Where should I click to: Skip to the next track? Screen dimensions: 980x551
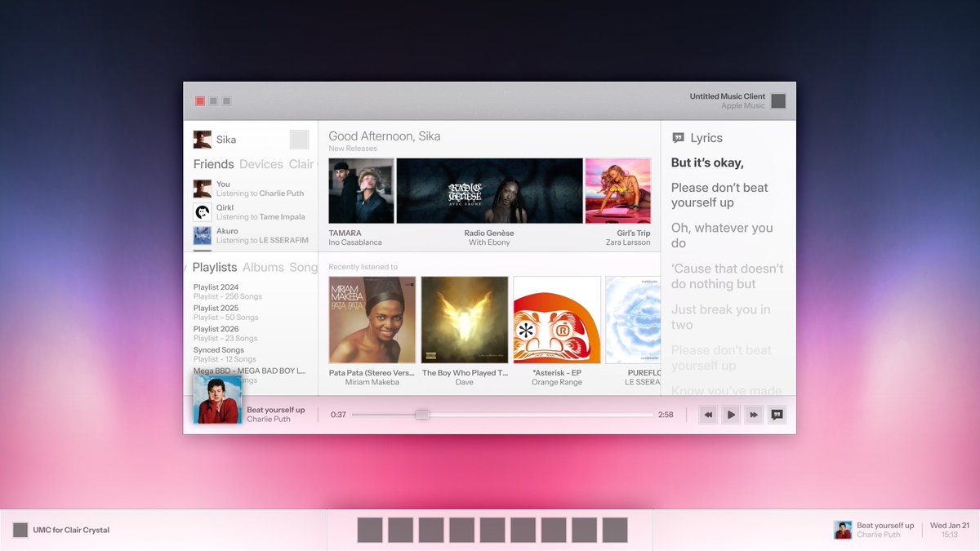tap(754, 415)
